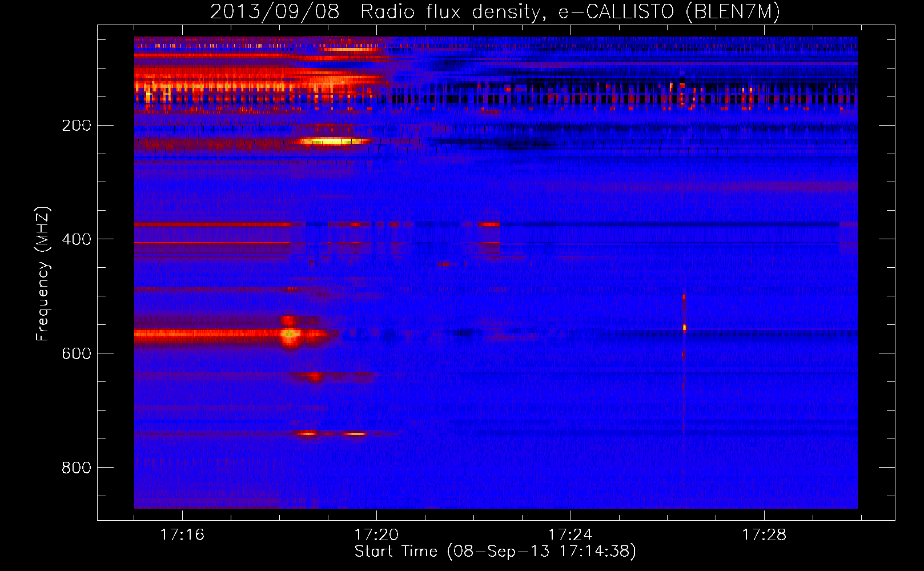Click the bright yellow burst near 230 MHz
This screenshot has height=571, width=924.
point(334,141)
